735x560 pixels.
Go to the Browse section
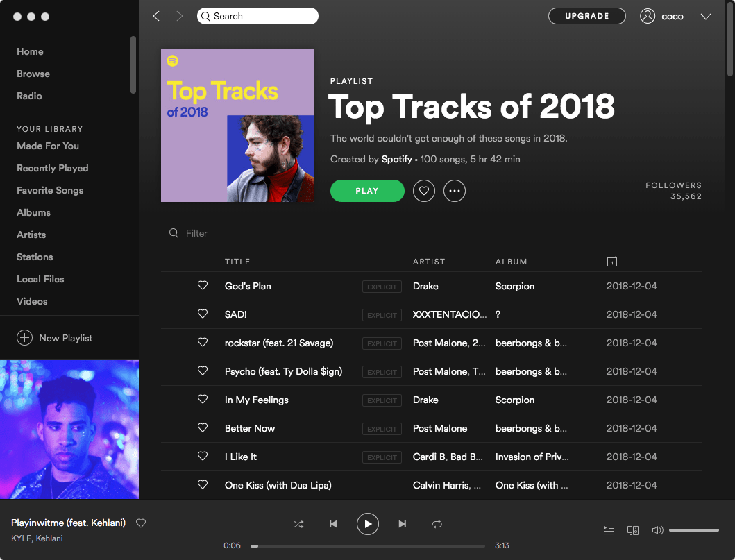(x=33, y=74)
